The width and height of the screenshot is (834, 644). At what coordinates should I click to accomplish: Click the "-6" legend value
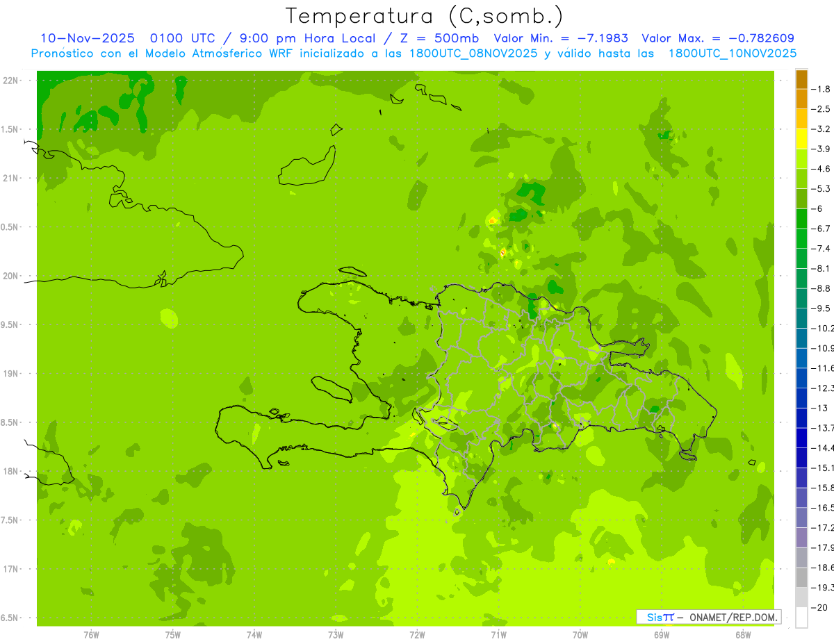tap(817, 208)
